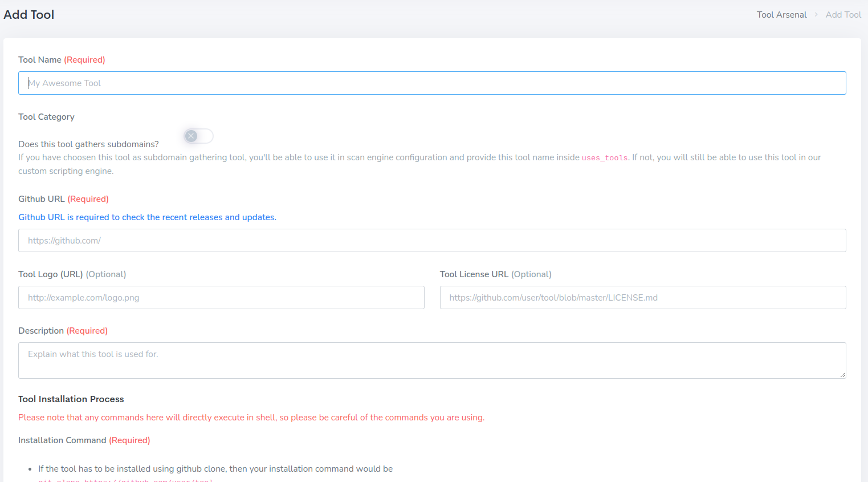Select the Tool License URL field
The height and width of the screenshot is (482, 868).
coord(642,298)
